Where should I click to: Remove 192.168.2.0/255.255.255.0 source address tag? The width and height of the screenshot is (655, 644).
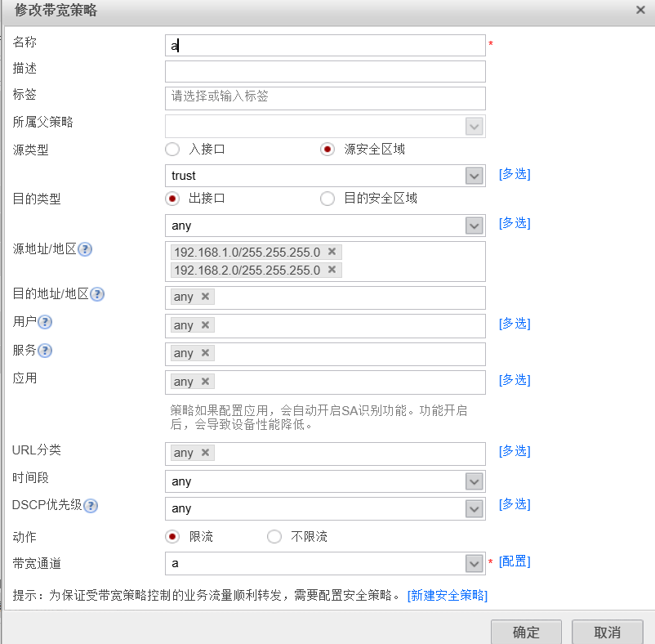coord(332,270)
